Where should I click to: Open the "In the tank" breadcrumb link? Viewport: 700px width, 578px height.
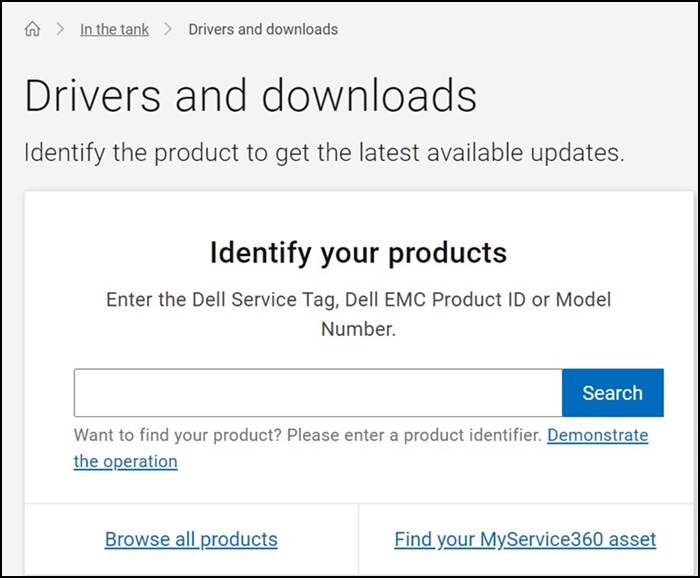coord(114,30)
